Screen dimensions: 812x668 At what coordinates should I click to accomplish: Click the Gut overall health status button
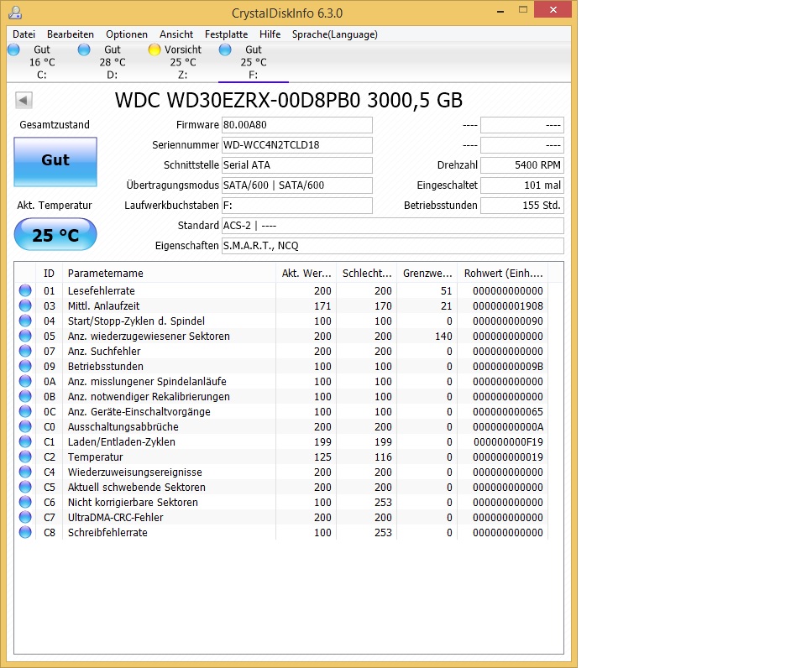55,161
